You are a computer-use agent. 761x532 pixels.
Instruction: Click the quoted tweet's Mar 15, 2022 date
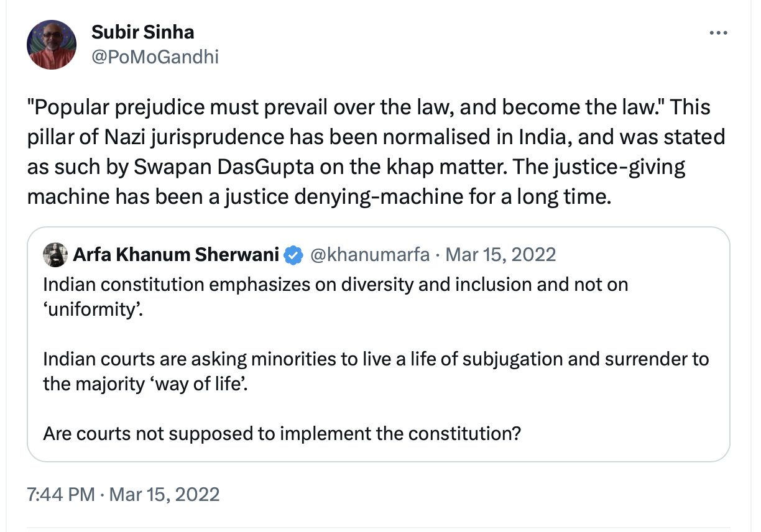point(501,254)
